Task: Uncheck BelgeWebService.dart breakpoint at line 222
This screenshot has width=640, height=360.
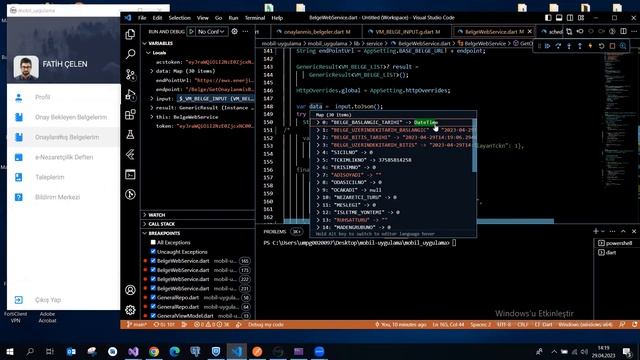Action: pyautogui.click(x=153, y=279)
